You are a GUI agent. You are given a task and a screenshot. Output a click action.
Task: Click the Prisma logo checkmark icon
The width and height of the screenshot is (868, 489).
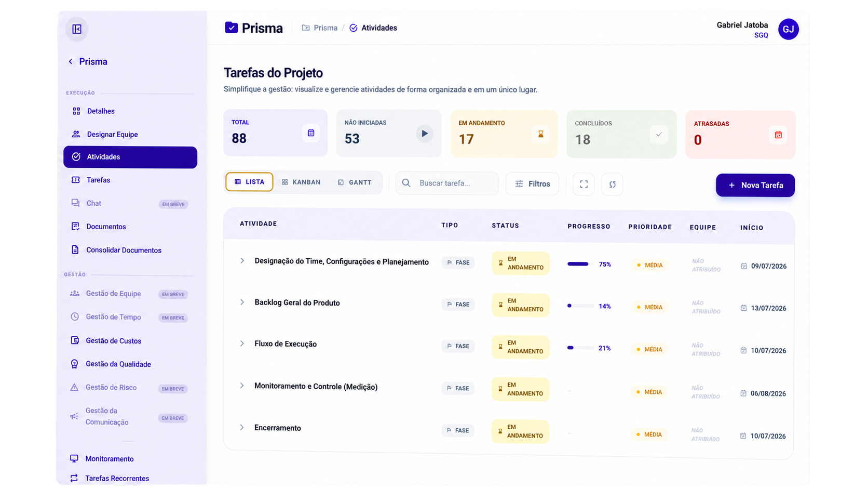click(231, 28)
